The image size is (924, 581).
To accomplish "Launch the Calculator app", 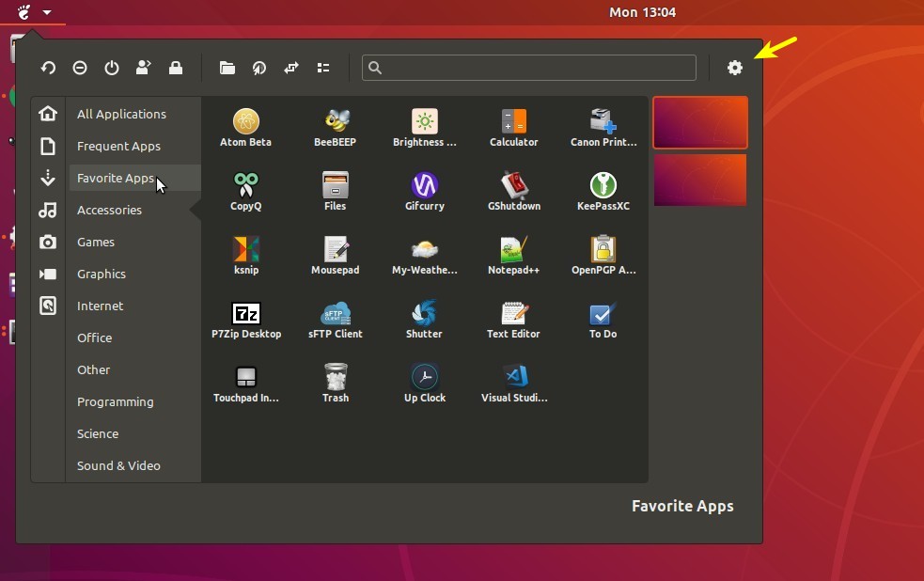I will (x=514, y=127).
